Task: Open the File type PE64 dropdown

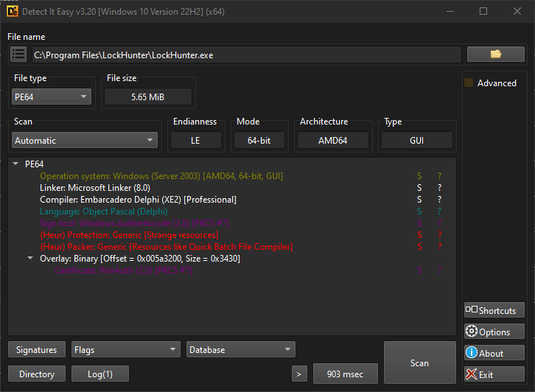Action: 52,97
